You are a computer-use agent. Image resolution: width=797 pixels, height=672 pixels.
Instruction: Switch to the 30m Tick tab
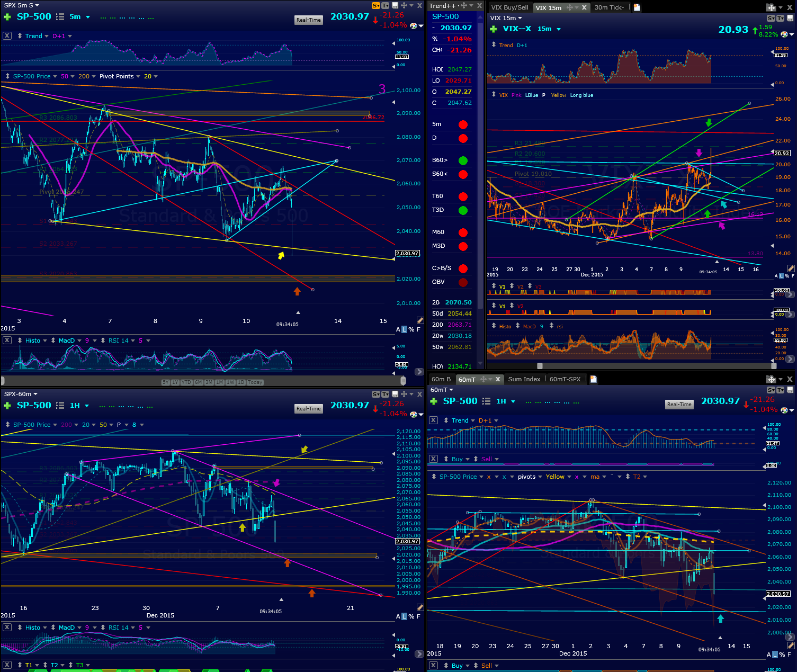610,7
